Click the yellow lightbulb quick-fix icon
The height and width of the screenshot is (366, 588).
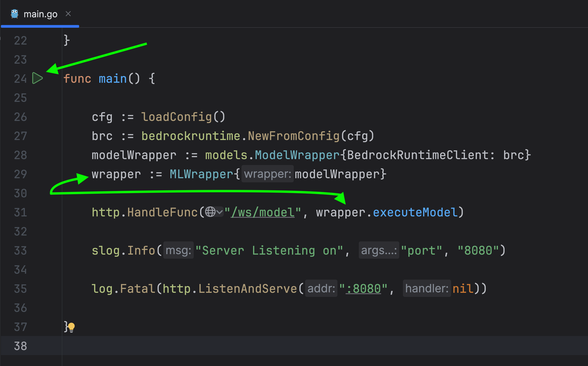click(71, 327)
